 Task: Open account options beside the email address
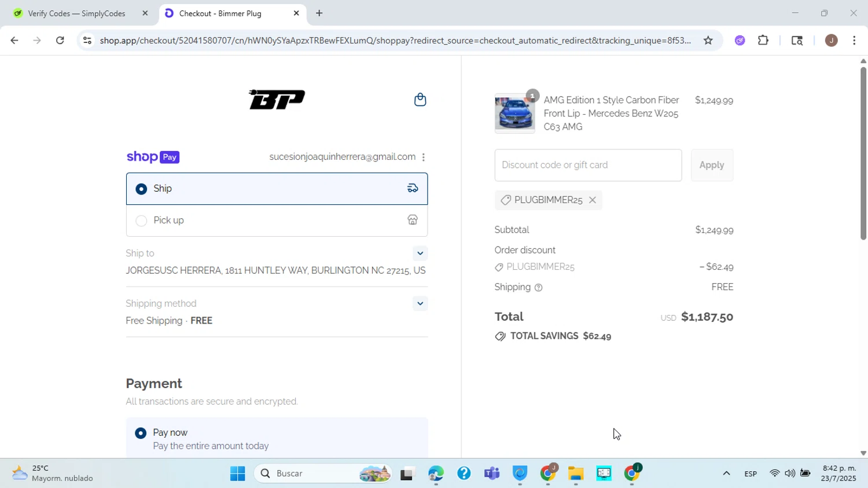424,157
